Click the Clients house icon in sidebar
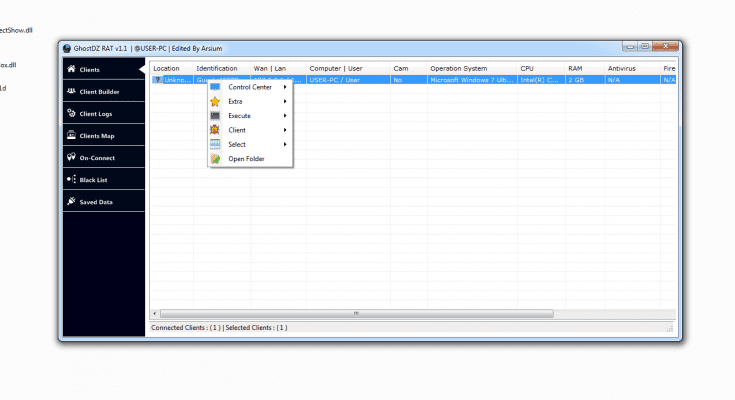 tap(71, 70)
